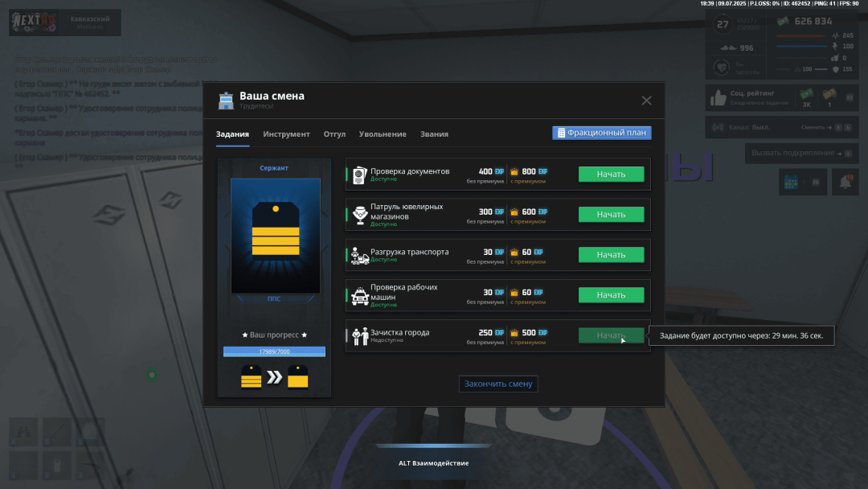
Task: Click Вызвать подкрепление in HUD
Action: 800,153
